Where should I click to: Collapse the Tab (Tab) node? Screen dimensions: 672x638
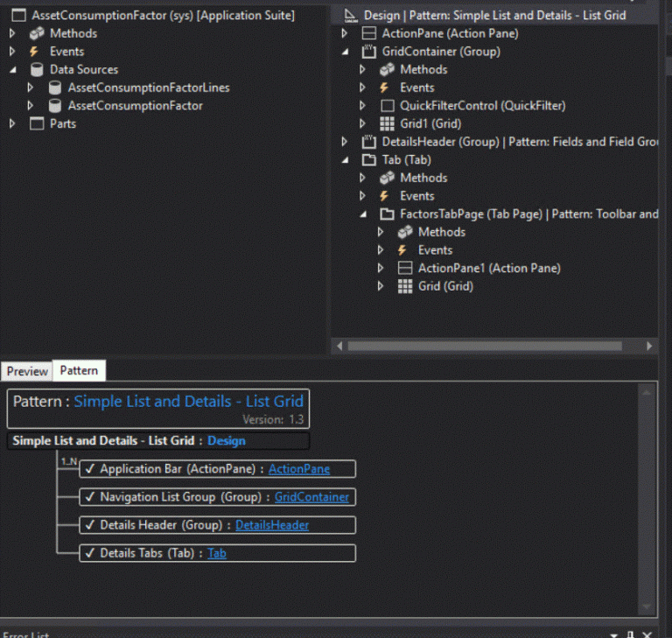pyautogui.click(x=346, y=160)
